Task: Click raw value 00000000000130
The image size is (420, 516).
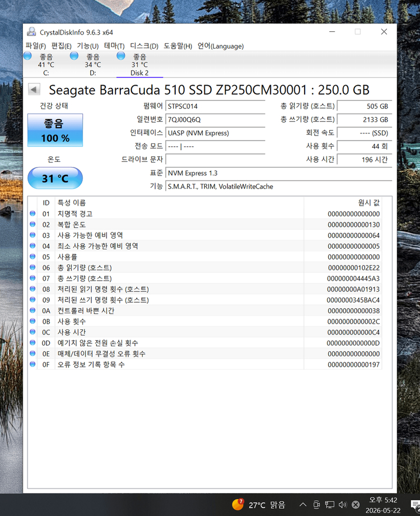Action: pyautogui.click(x=353, y=225)
